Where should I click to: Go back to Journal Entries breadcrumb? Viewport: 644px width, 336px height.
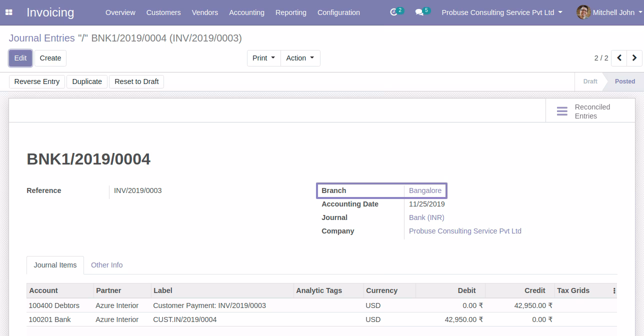click(42, 38)
